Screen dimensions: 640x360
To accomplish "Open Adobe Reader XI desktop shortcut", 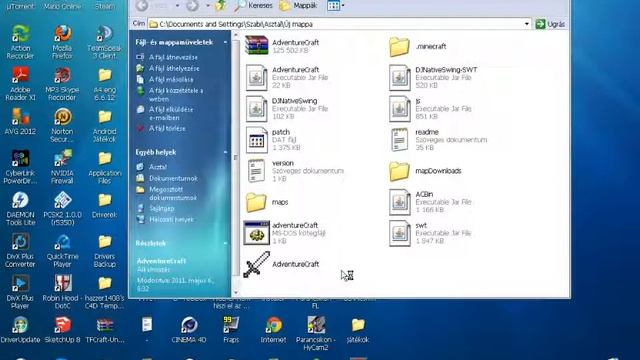I will tap(20, 84).
